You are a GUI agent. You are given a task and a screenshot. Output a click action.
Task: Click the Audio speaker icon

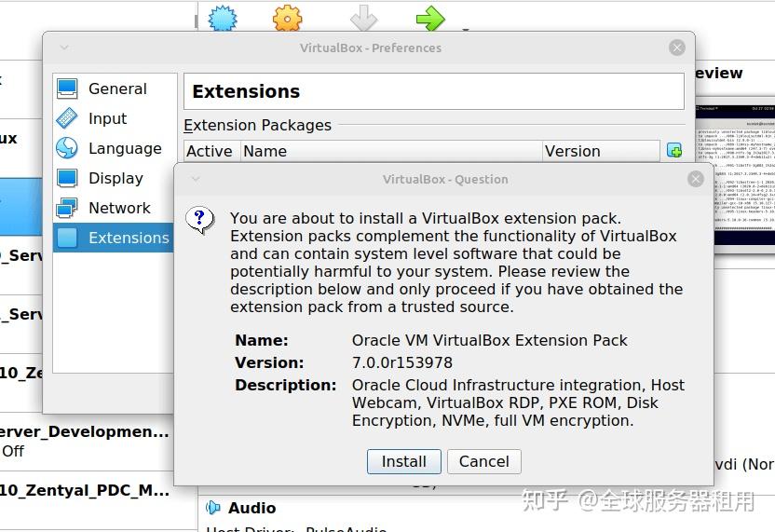point(213,507)
